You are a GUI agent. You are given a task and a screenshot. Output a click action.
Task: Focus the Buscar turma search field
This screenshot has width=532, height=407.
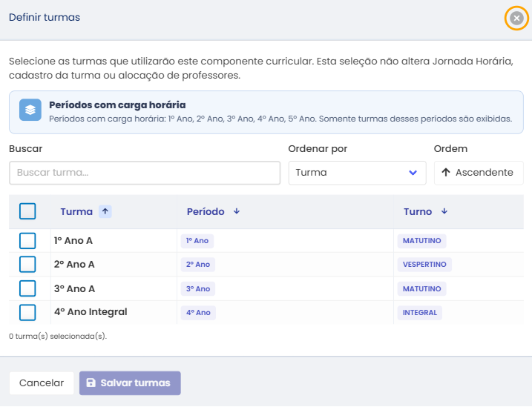145,173
